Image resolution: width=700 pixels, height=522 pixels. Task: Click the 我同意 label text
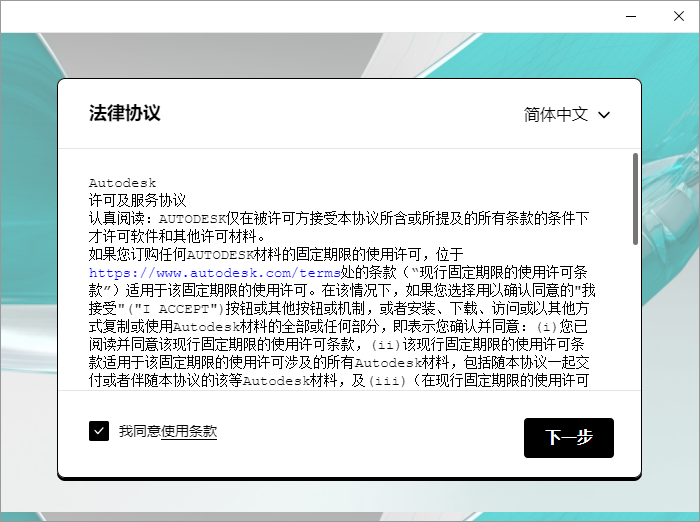[x=139, y=431]
